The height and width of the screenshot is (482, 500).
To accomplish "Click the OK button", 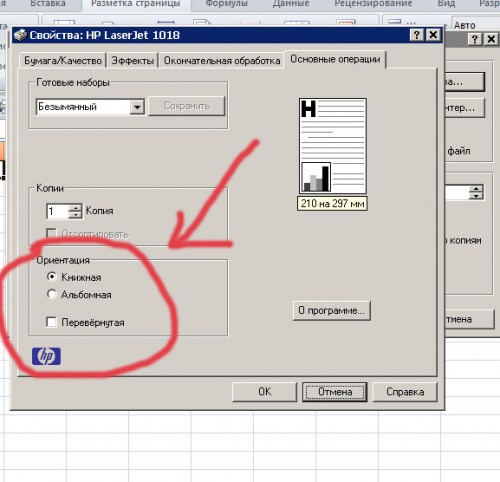I will tap(264, 392).
